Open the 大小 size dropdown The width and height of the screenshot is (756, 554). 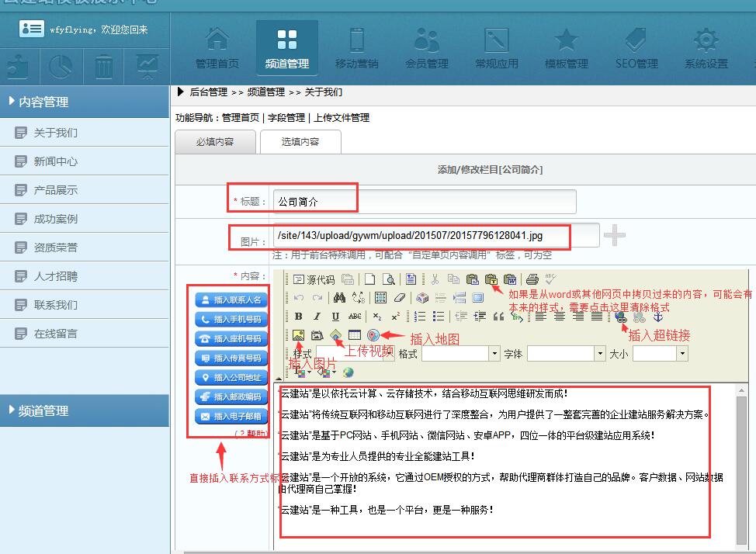point(681,354)
